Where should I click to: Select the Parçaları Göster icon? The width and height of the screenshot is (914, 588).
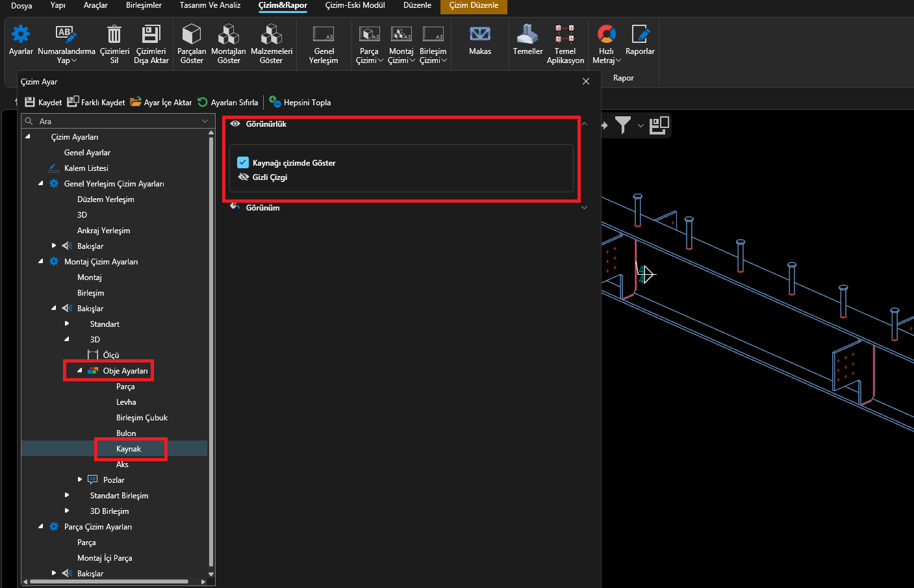click(x=192, y=36)
